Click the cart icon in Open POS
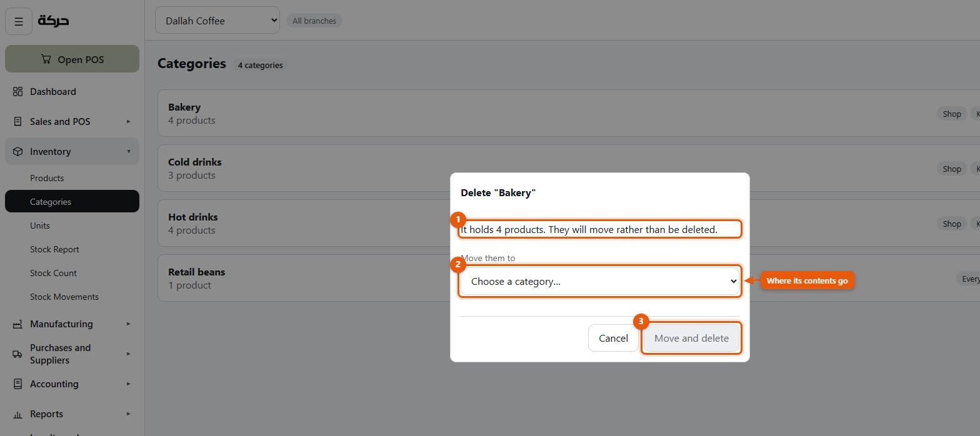The width and height of the screenshot is (980, 436). click(x=46, y=59)
